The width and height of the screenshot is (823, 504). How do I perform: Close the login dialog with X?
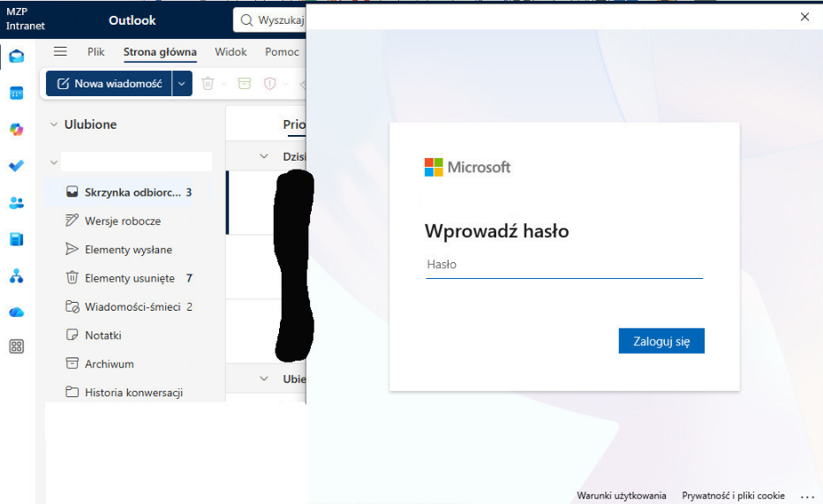pos(804,17)
